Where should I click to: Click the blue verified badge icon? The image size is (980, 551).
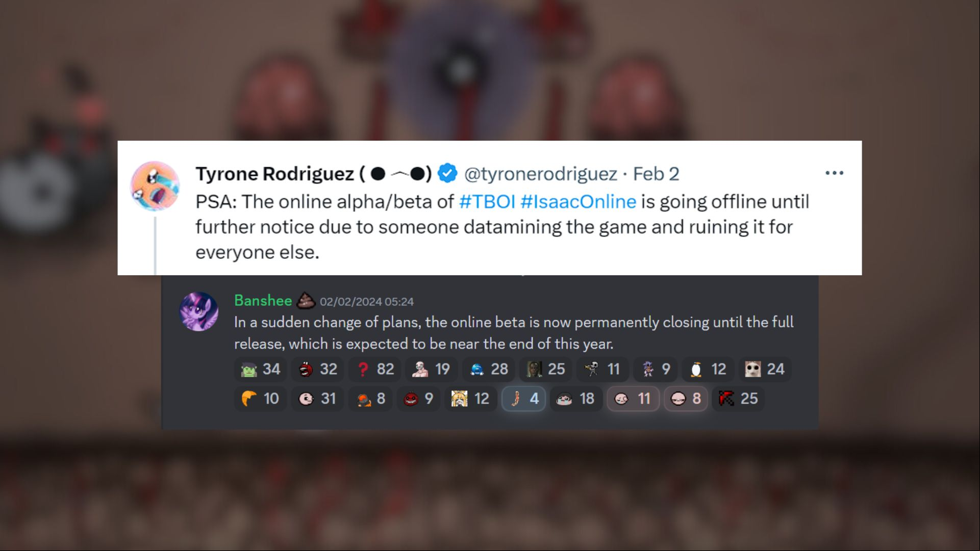click(447, 174)
